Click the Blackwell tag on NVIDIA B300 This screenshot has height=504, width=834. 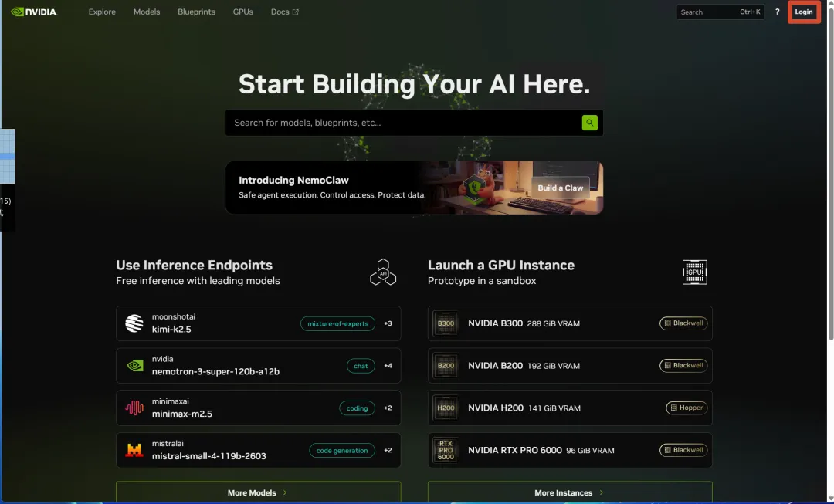point(683,323)
